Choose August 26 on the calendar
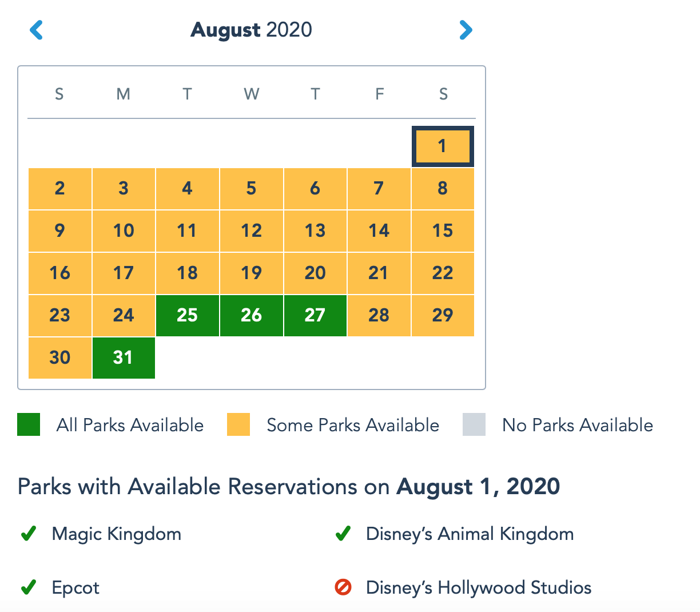This screenshot has height=612, width=700. pyautogui.click(x=252, y=316)
